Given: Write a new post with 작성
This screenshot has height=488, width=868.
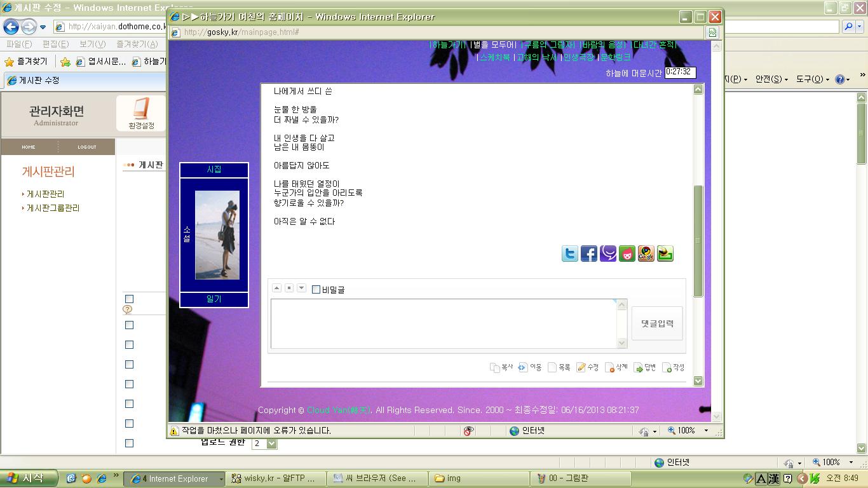Looking at the screenshot, I should [x=674, y=367].
